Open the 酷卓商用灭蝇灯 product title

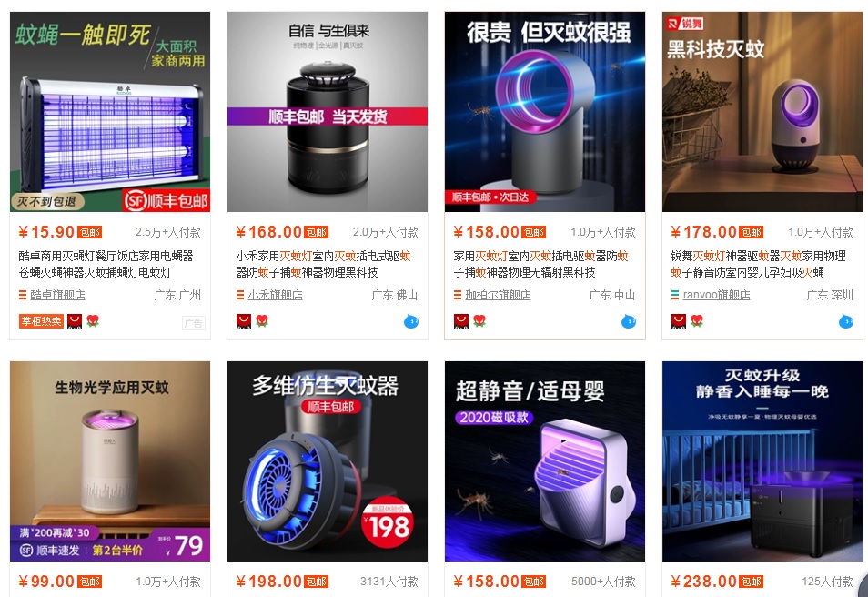click(106, 264)
